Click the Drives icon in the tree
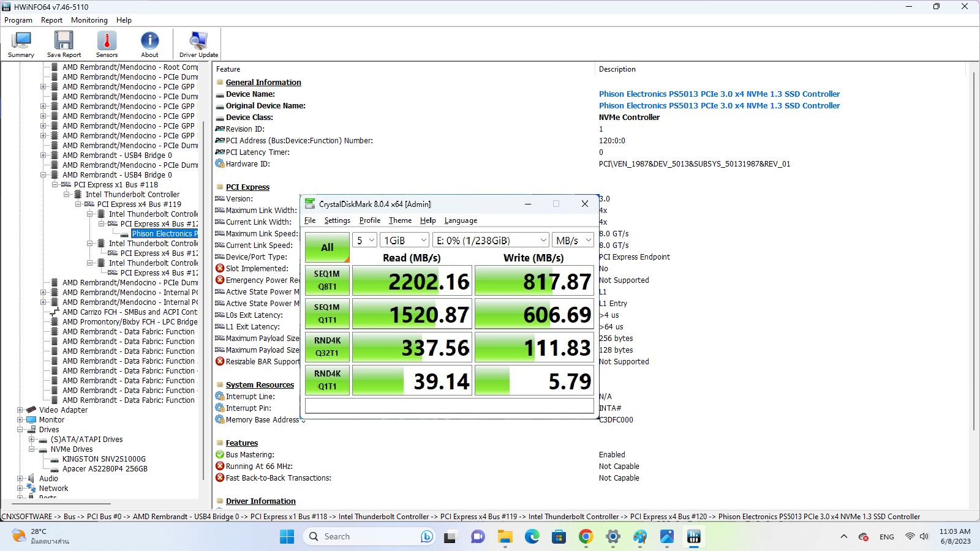The height and width of the screenshot is (551, 980). tap(31, 429)
